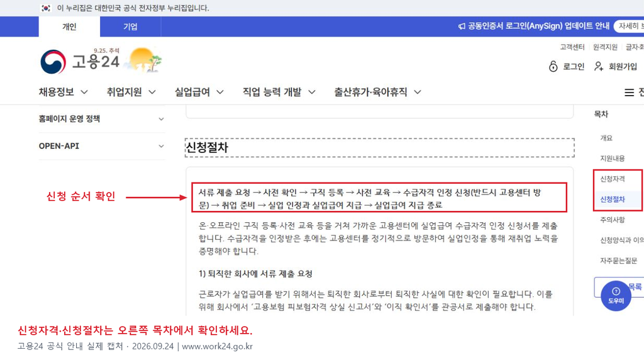Screen dimensions: 644x355
Task: Click the megaphone notice icon
Action: click(462, 26)
